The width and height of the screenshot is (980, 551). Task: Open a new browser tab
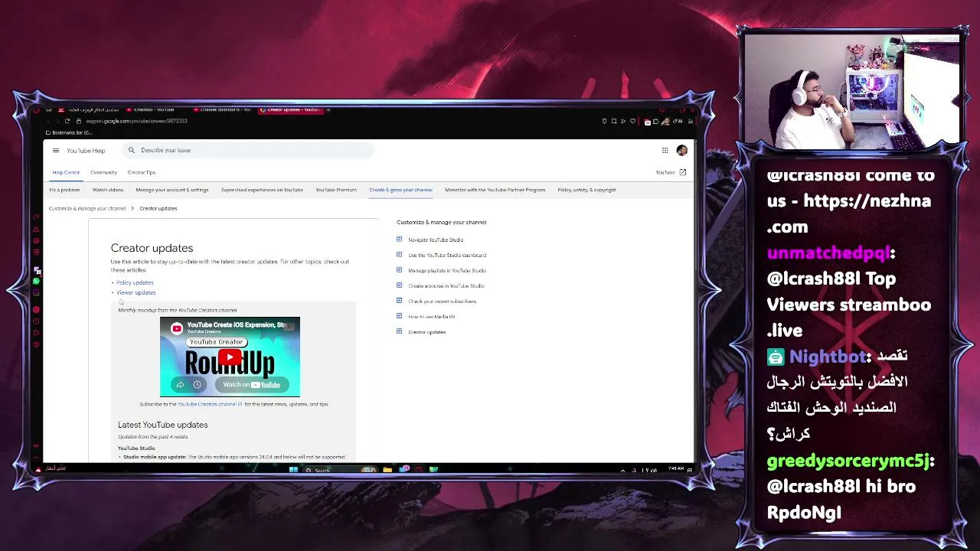tap(329, 109)
